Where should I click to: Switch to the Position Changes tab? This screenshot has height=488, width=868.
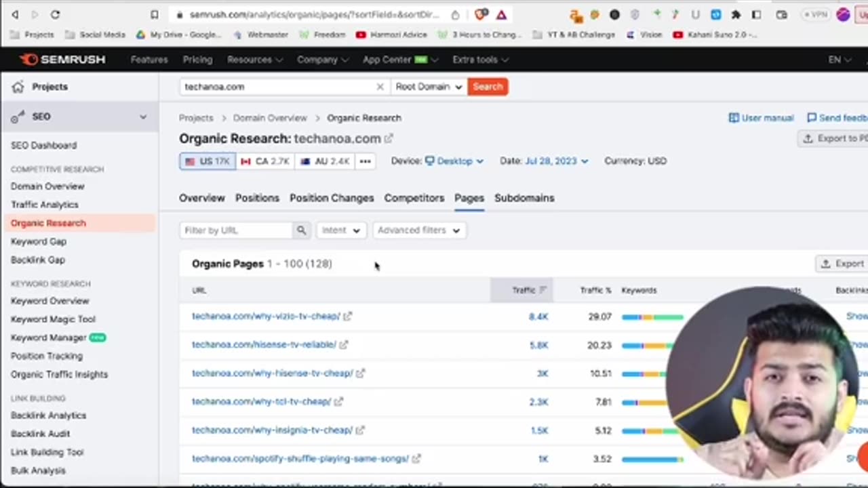[x=332, y=198]
